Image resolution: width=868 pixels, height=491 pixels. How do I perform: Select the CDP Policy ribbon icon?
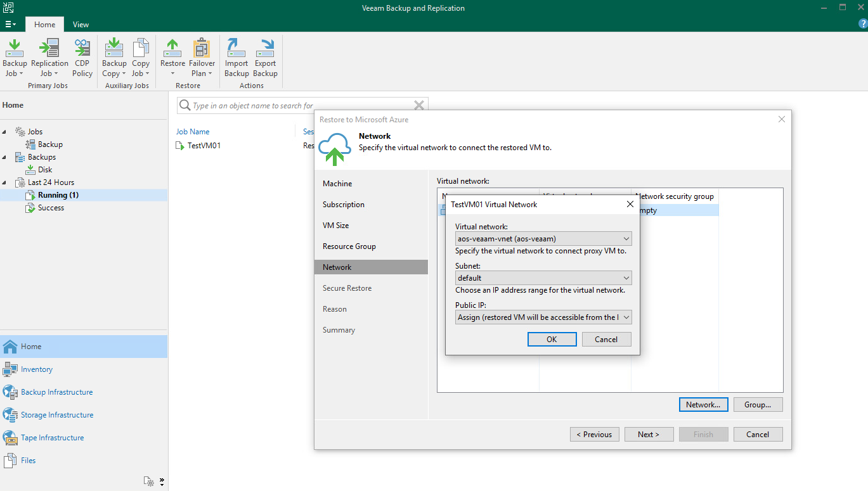[x=82, y=58]
